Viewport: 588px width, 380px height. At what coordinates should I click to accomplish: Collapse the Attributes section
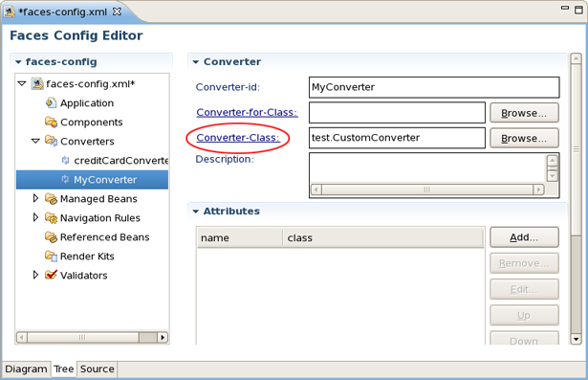[x=196, y=212]
